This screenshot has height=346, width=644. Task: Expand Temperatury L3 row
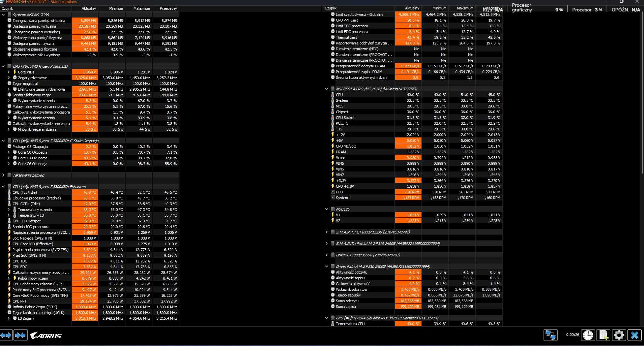(9, 215)
